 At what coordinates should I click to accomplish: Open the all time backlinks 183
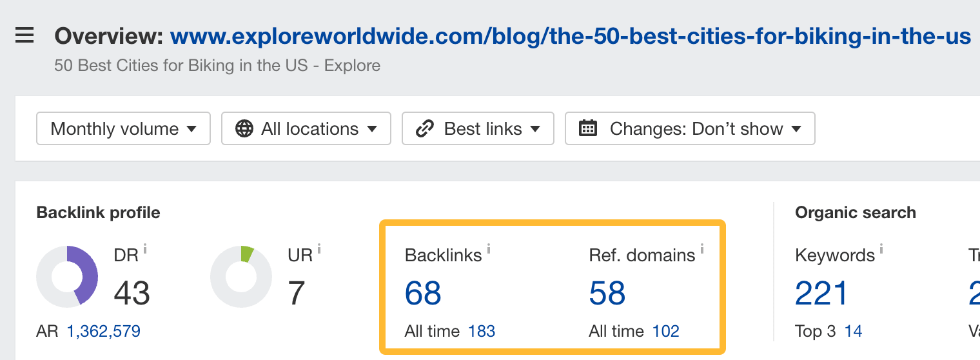pos(482,332)
